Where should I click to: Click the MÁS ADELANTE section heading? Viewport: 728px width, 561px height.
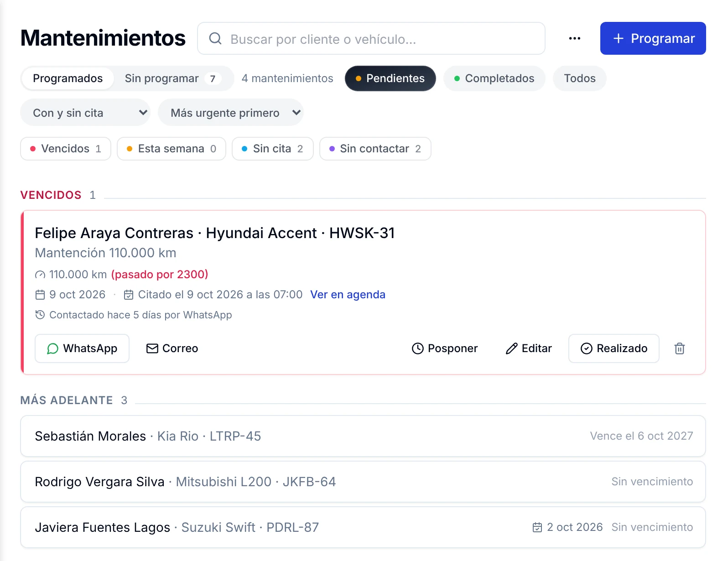click(67, 400)
